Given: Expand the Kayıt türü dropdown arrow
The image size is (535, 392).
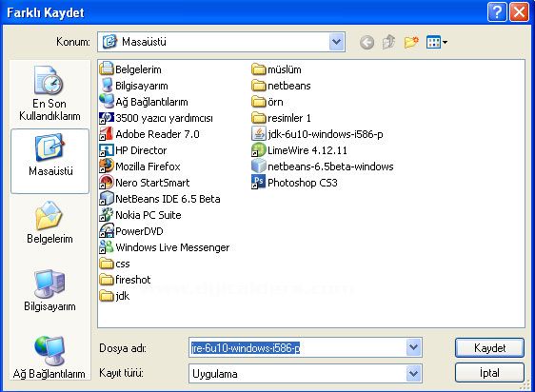Looking at the screenshot, I should (413, 374).
